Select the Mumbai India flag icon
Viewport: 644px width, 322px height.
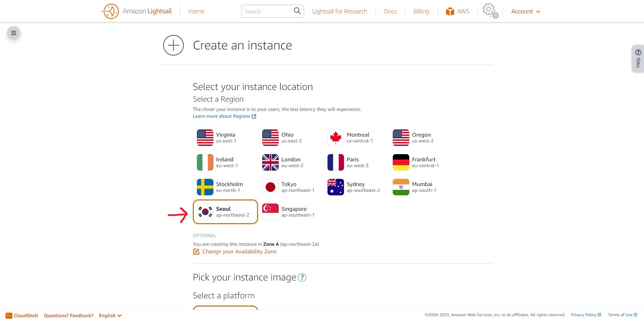(401, 187)
